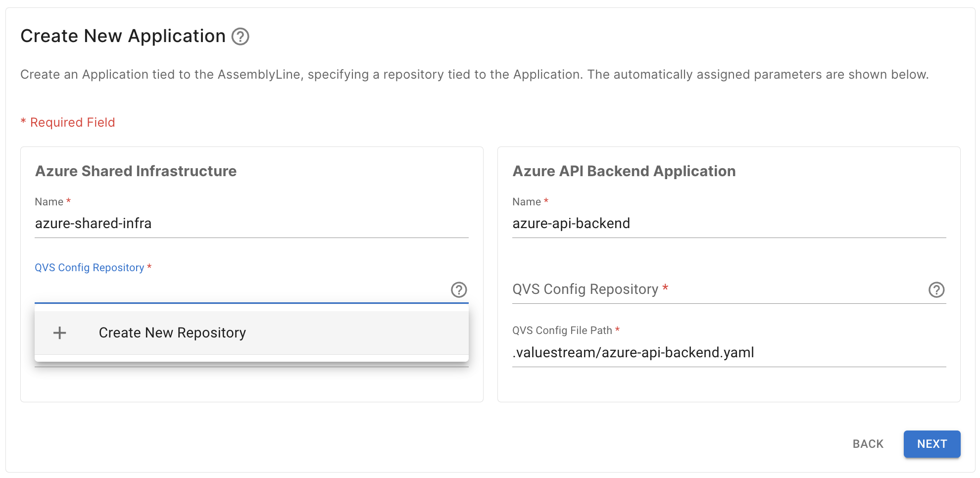
Task: Click the blue QVS Config Repository label
Action: [x=89, y=268]
